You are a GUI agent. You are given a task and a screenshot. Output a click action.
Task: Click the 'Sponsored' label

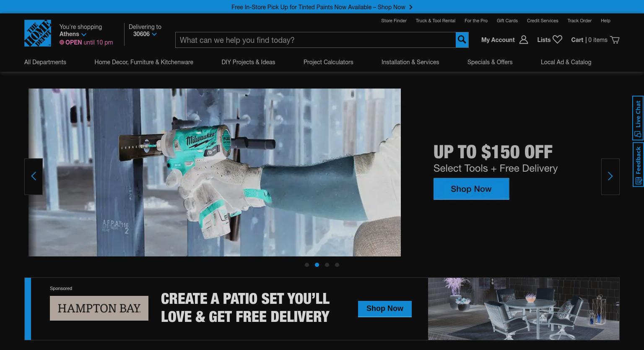[x=61, y=288]
